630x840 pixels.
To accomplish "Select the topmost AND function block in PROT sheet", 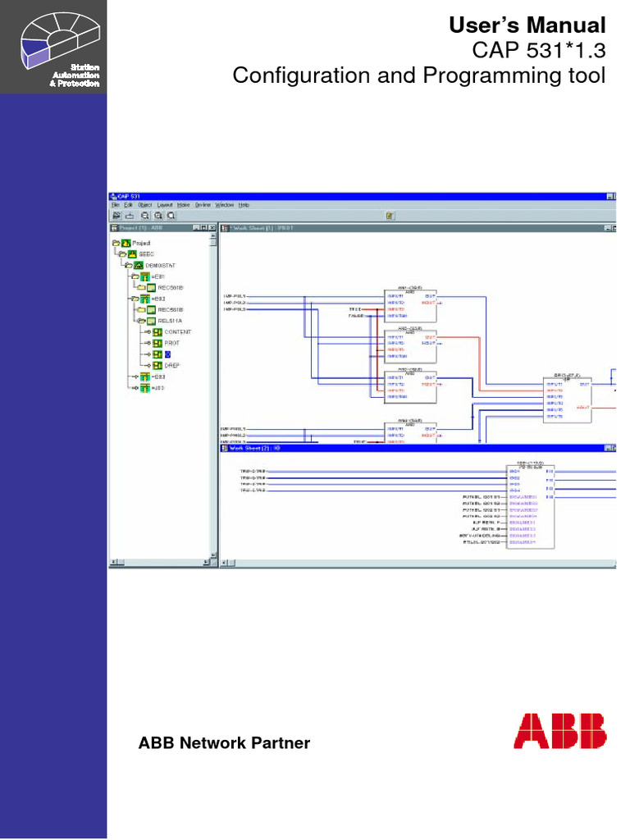I will tap(410, 305).
